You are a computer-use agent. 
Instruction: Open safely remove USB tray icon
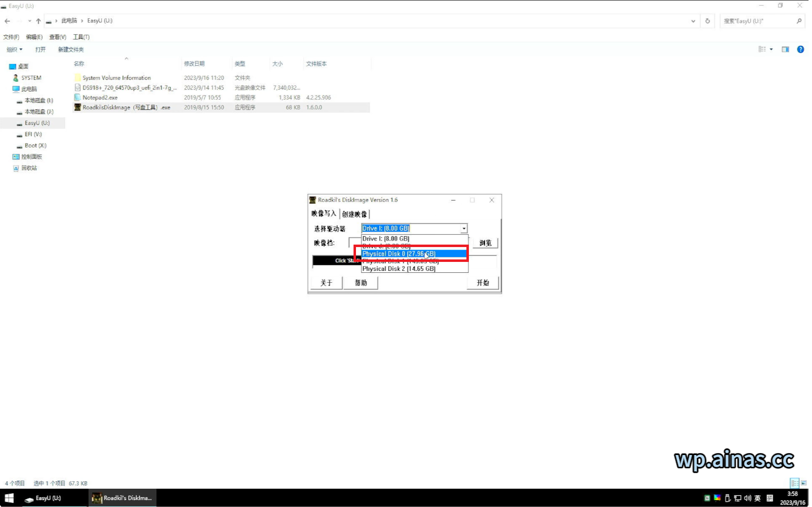pos(727,498)
